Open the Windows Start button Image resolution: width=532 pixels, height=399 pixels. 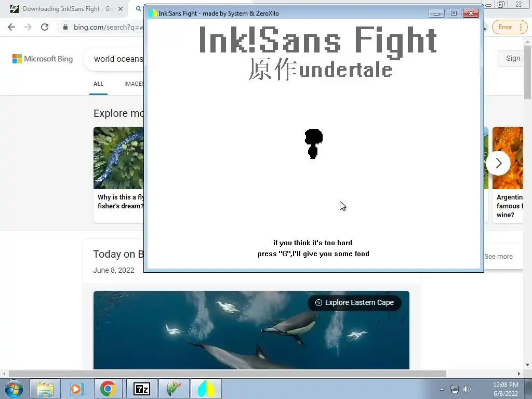point(14,389)
